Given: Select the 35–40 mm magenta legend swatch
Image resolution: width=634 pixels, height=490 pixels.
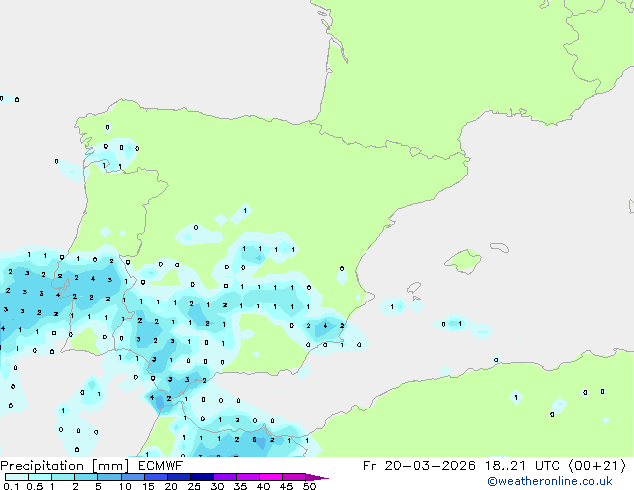Looking at the screenshot, I should click(x=248, y=477).
